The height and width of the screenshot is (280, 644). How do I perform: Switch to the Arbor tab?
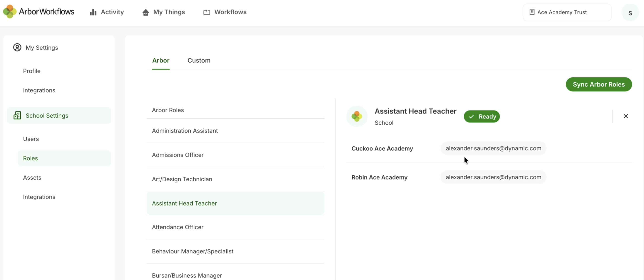[161, 61]
